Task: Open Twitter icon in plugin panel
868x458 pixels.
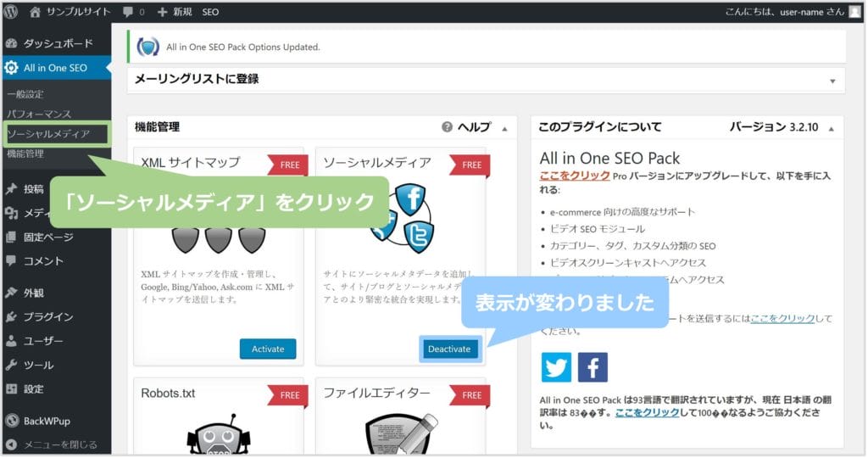Action: 556,367
